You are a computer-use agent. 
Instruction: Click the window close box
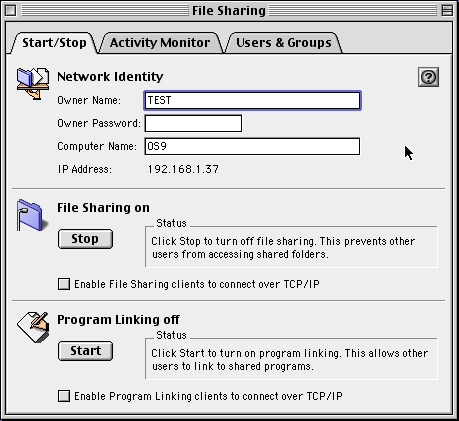tap(10, 10)
